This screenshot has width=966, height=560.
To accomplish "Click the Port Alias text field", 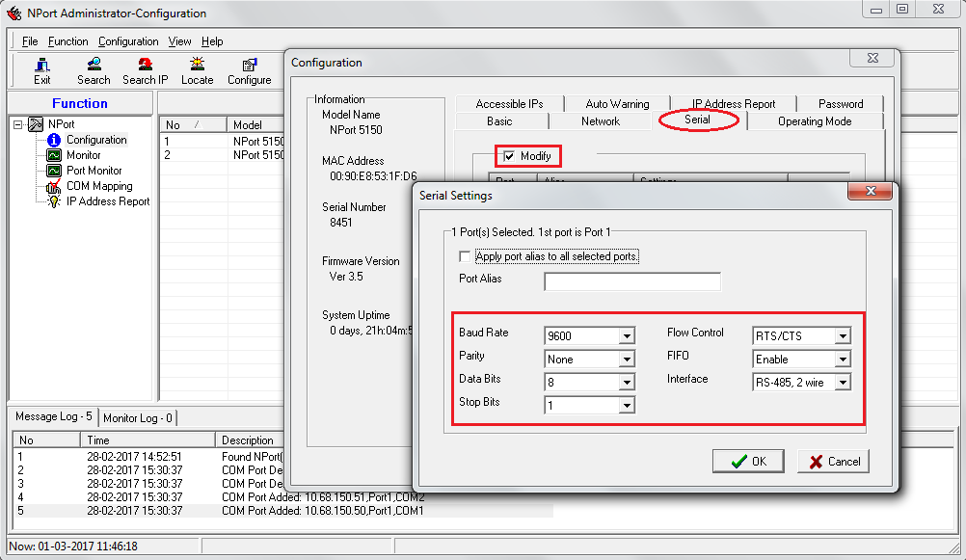I will pos(632,281).
